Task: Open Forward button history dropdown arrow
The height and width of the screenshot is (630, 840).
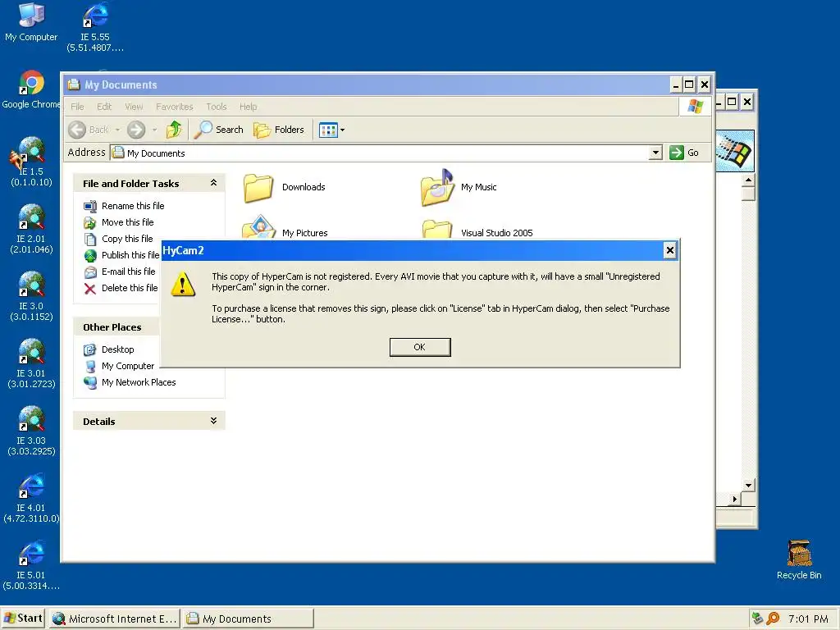Action: tap(154, 130)
